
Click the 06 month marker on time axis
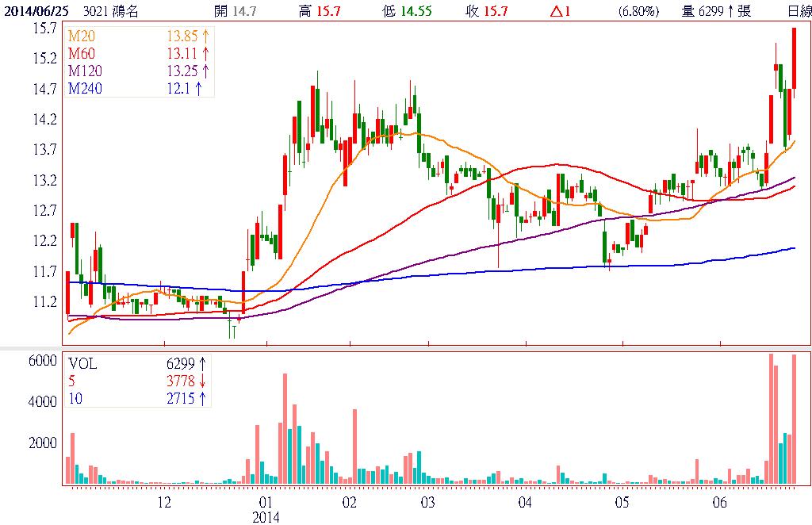[x=720, y=503]
